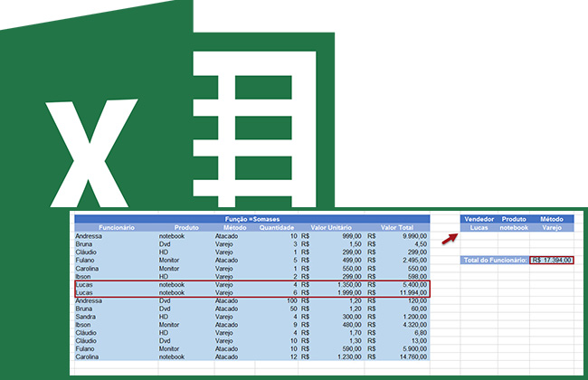Select the 'Função =Somases' title cell
Viewport: 588px width, 380px height.
[x=252, y=219]
